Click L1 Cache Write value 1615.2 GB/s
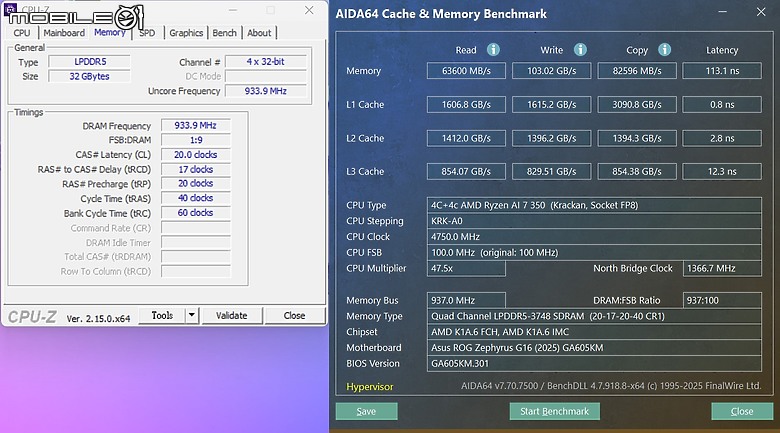The image size is (780, 433). (552, 105)
